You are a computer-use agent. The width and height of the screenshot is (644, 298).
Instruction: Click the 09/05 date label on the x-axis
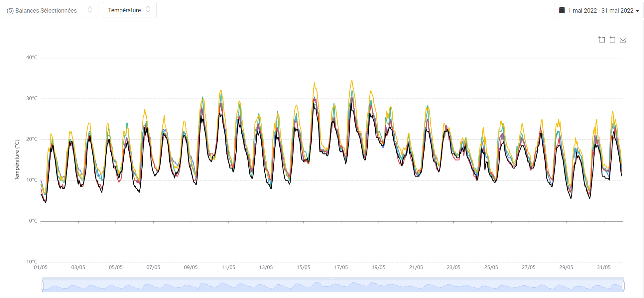pyautogui.click(x=191, y=267)
